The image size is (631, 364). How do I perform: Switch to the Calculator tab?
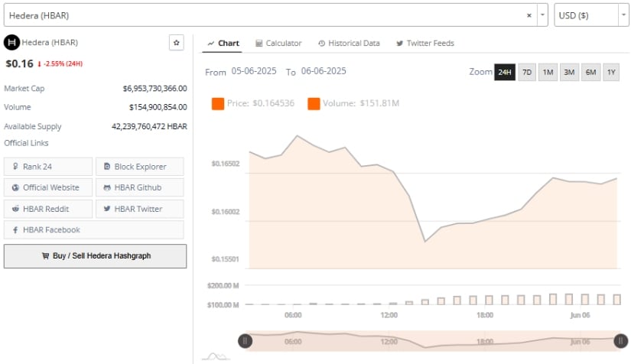coord(278,44)
